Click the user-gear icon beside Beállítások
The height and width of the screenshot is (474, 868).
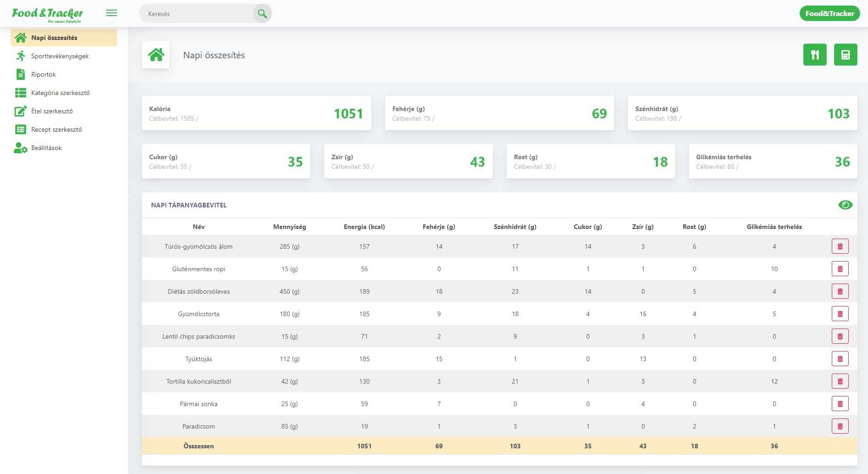(21, 148)
